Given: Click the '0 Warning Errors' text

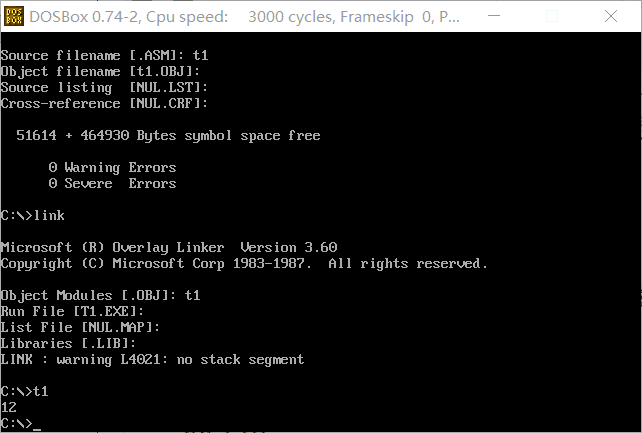Looking at the screenshot, I should click(112, 167).
